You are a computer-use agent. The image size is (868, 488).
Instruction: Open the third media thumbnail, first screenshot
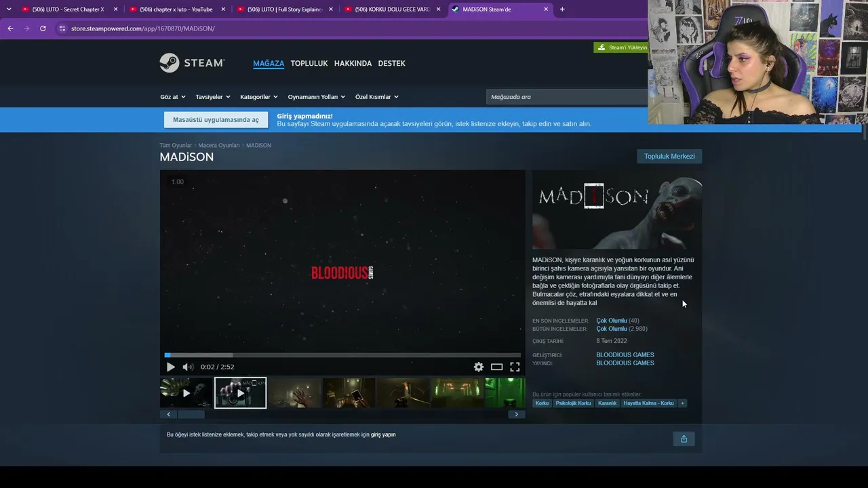point(294,393)
